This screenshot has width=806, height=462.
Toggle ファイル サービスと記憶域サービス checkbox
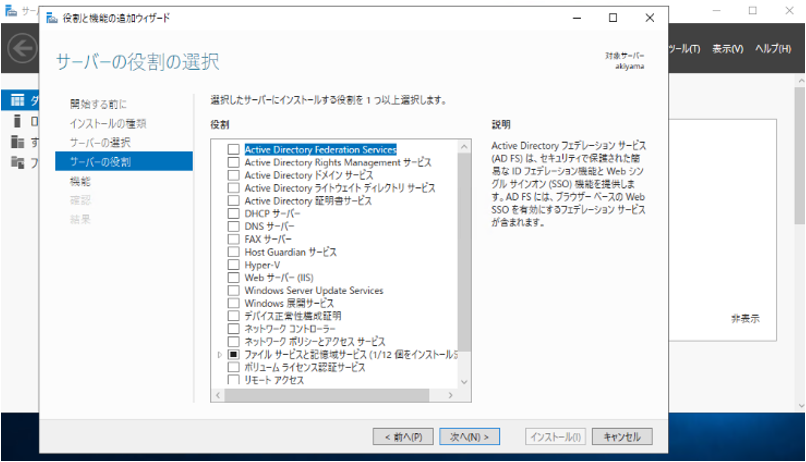(x=233, y=355)
